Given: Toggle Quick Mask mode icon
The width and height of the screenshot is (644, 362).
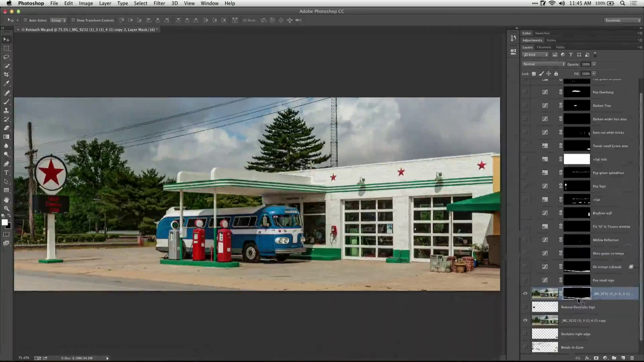Looking at the screenshot, I should (x=6, y=234).
